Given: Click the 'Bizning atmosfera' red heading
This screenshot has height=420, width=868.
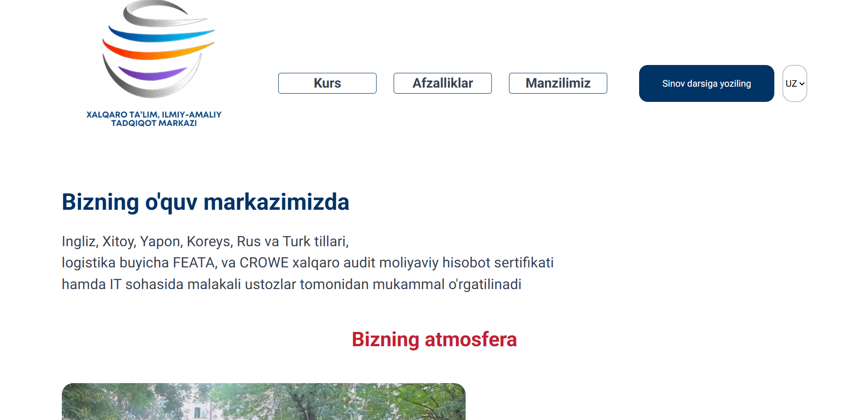Looking at the screenshot, I should coord(434,339).
